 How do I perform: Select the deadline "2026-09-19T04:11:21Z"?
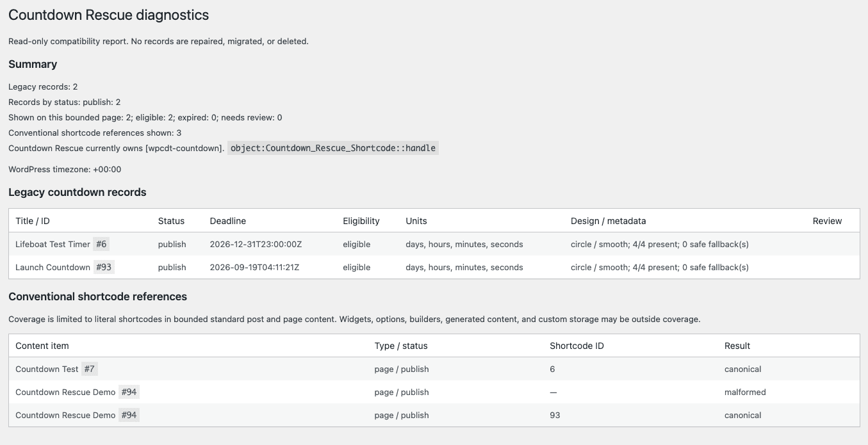[x=255, y=267]
